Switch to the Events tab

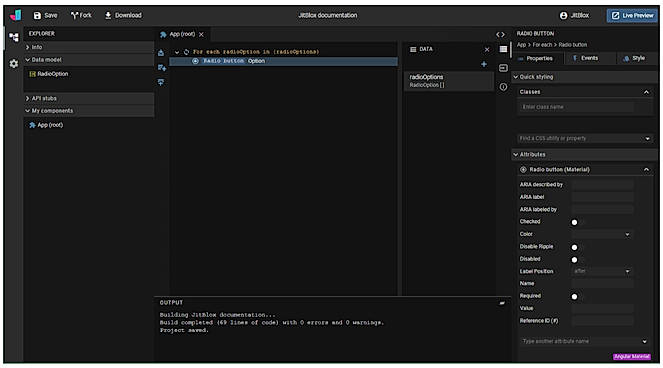[x=585, y=58]
